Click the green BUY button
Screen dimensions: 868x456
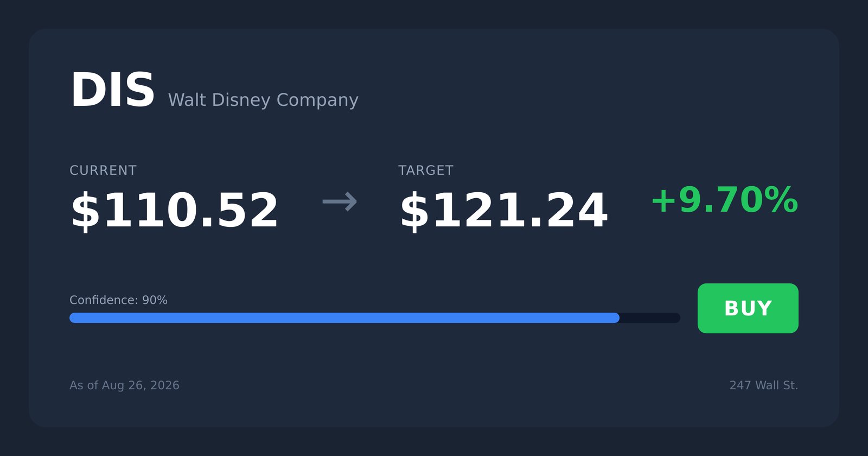[x=748, y=308]
